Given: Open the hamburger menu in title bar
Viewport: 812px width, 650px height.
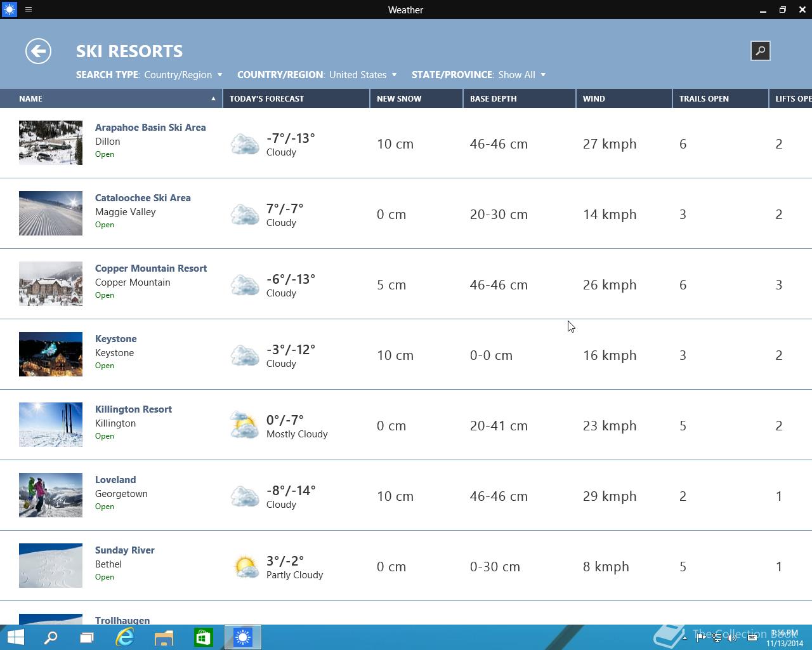Looking at the screenshot, I should coord(29,10).
